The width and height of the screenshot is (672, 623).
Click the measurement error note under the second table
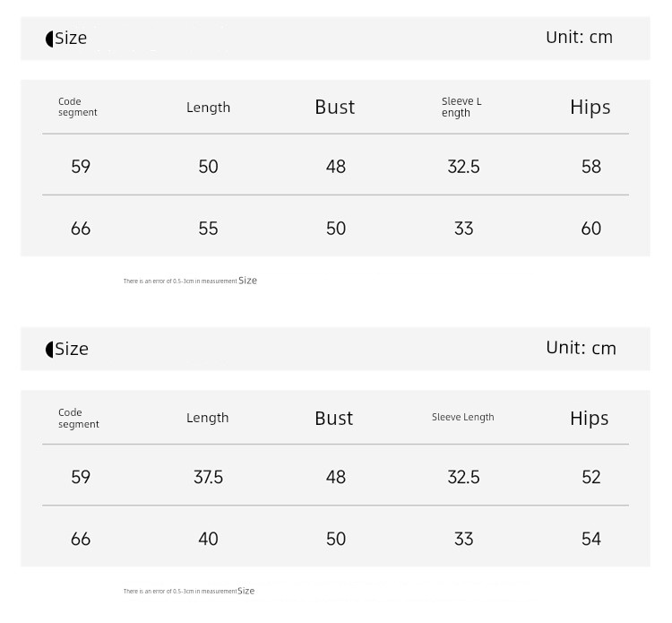189,591
